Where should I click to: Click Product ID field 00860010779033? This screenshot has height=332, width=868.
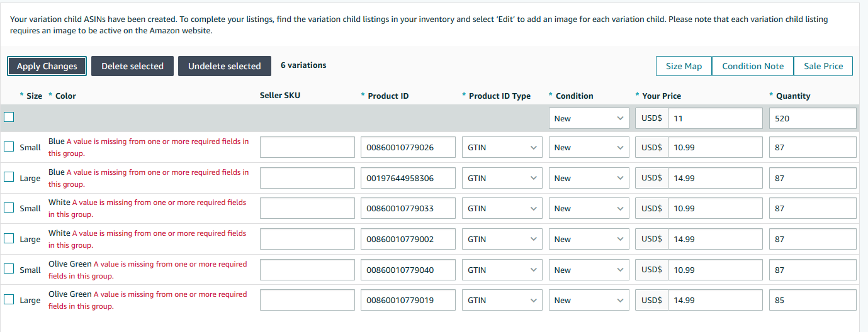pyautogui.click(x=408, y=208)
